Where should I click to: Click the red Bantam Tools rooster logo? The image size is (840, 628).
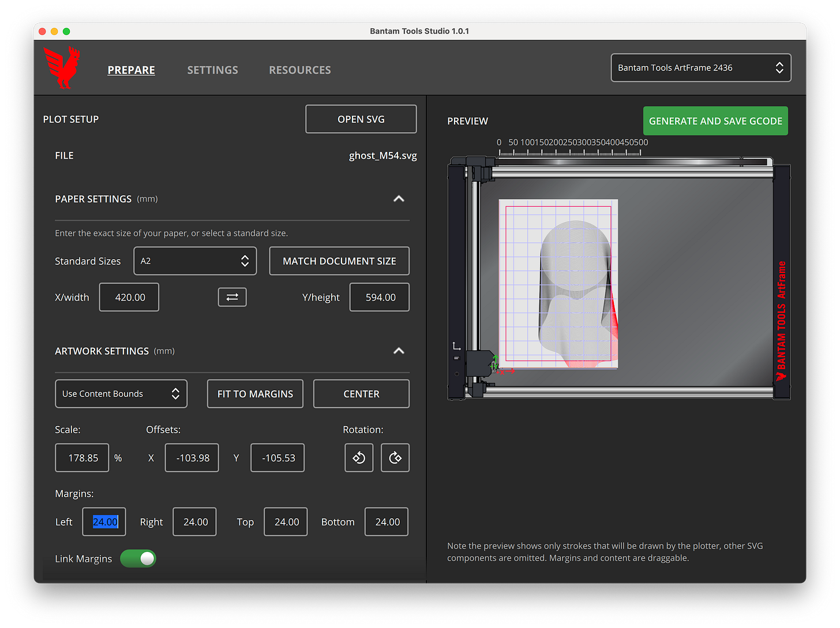pyautogui.click(x=62, y=68)
